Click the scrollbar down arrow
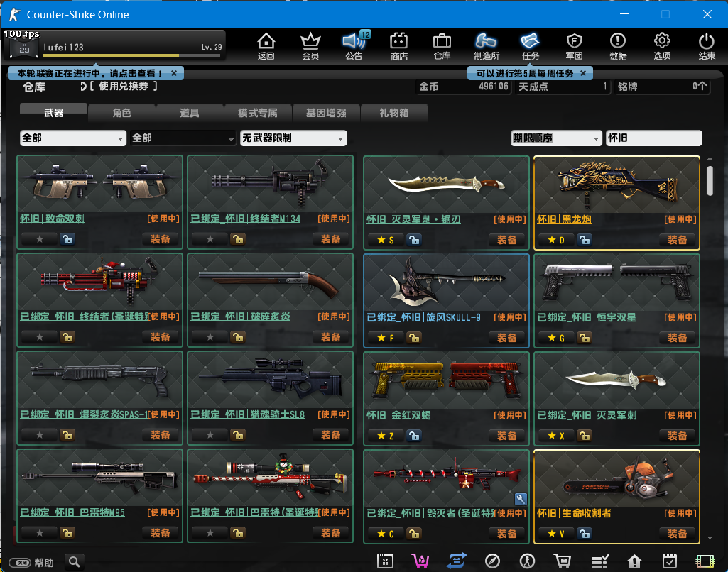 pyautogui.click(x=710, y=538)
